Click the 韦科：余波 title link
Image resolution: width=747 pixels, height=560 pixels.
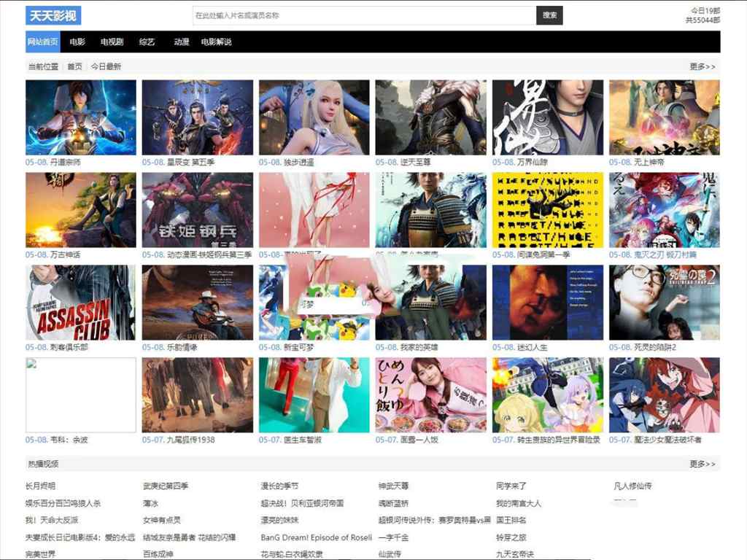click(69, 440)
